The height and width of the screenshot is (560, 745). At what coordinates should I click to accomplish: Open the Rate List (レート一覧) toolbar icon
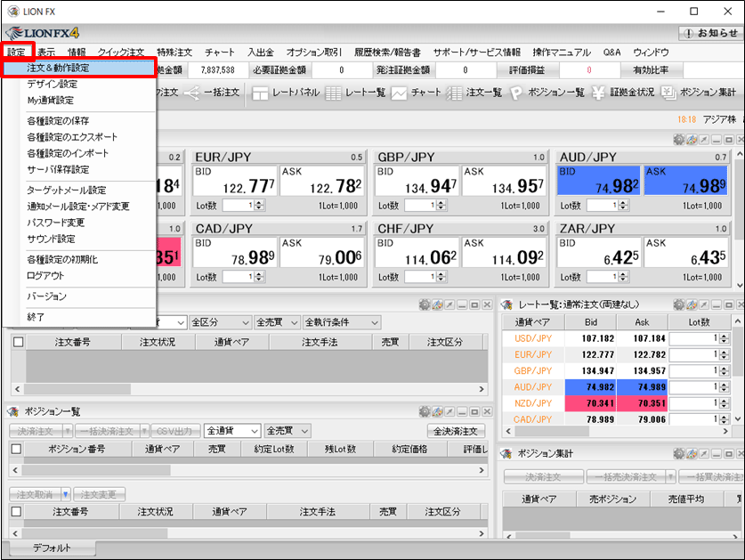pyautogui.click(x=333, y=93)
